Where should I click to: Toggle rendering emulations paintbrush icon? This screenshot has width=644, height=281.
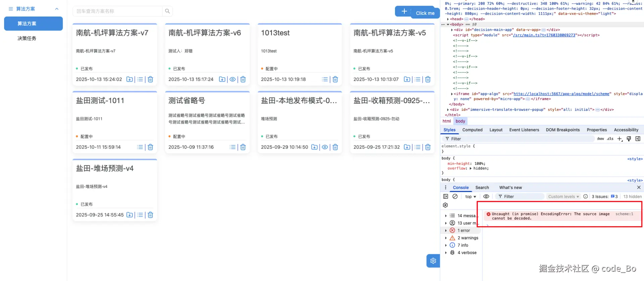point(629,139)
